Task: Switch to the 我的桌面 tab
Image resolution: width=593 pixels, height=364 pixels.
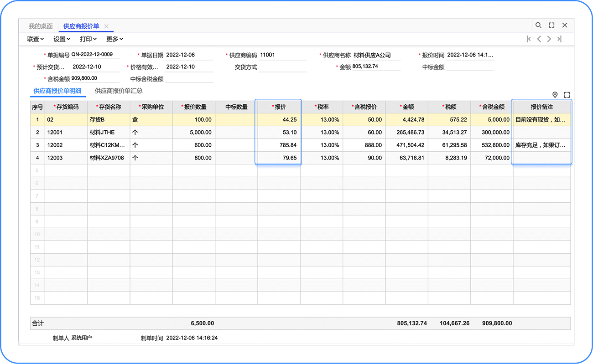Action: point(41,26)
